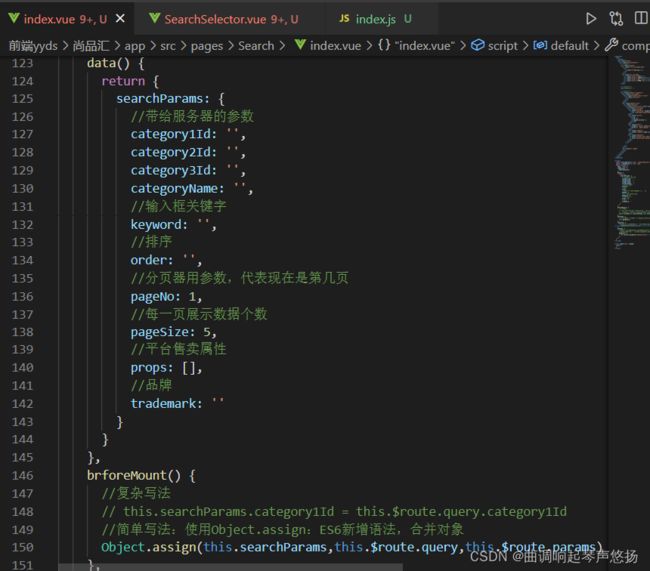Click the category3Id property on line 129
The width and height of the screenshot is (650, 571).
coord(170,170)
